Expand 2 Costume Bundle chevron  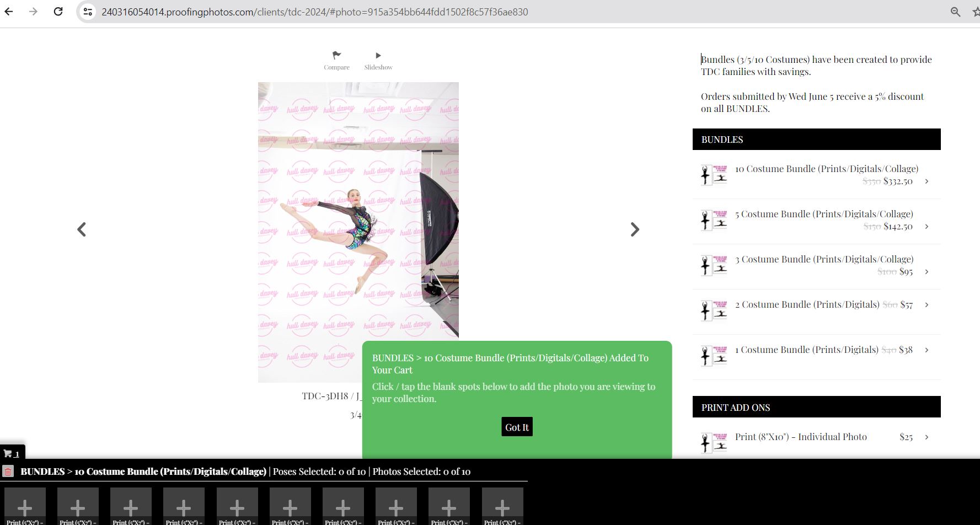927,305
